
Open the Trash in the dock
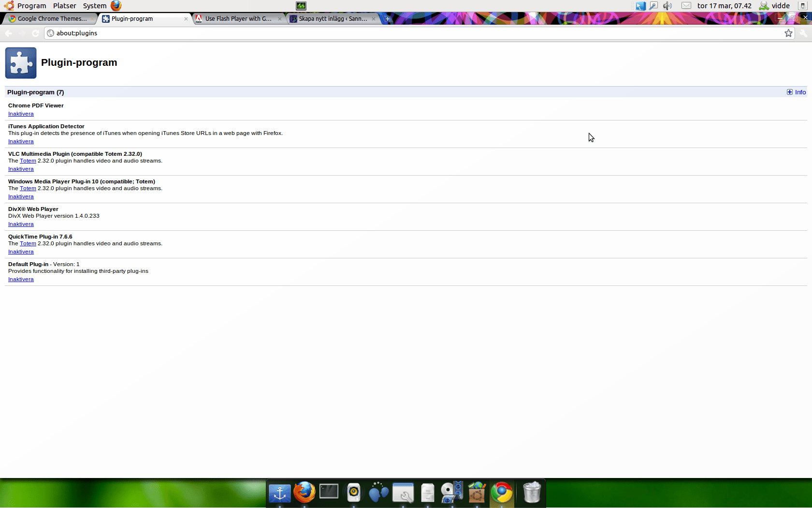point(532,493)
